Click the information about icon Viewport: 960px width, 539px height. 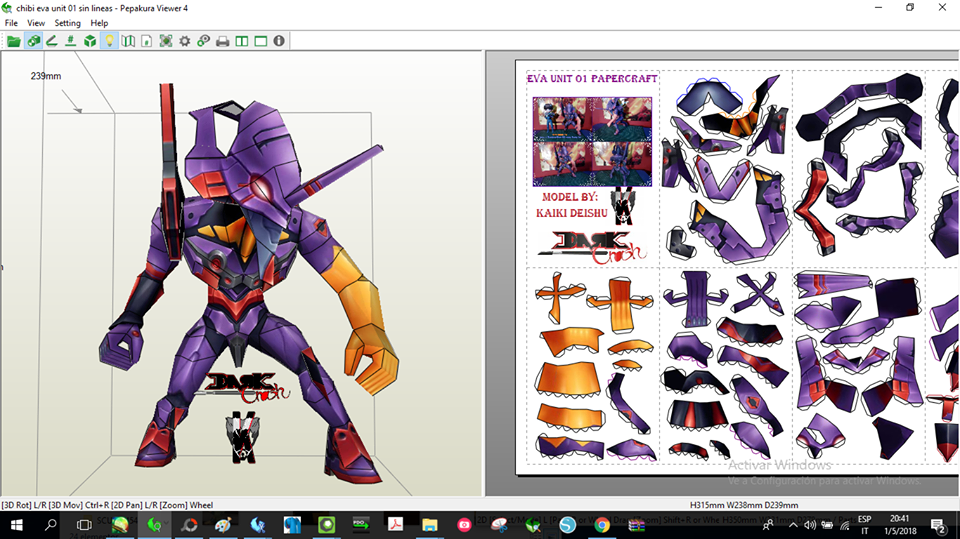click(279, 41)
